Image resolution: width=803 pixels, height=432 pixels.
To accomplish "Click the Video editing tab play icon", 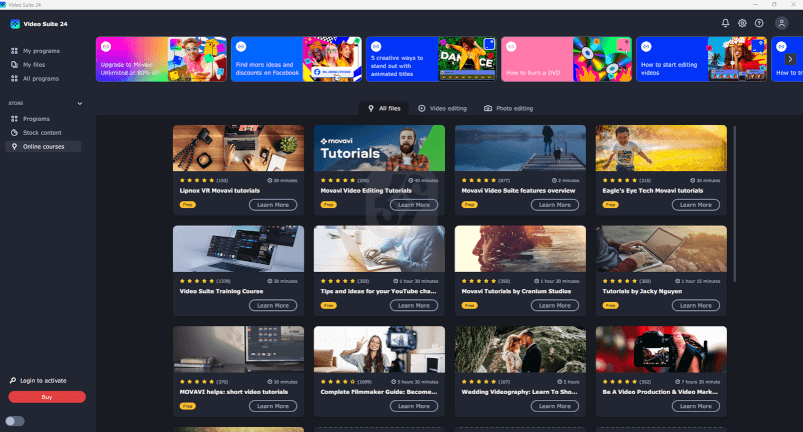I will [421, 109].
